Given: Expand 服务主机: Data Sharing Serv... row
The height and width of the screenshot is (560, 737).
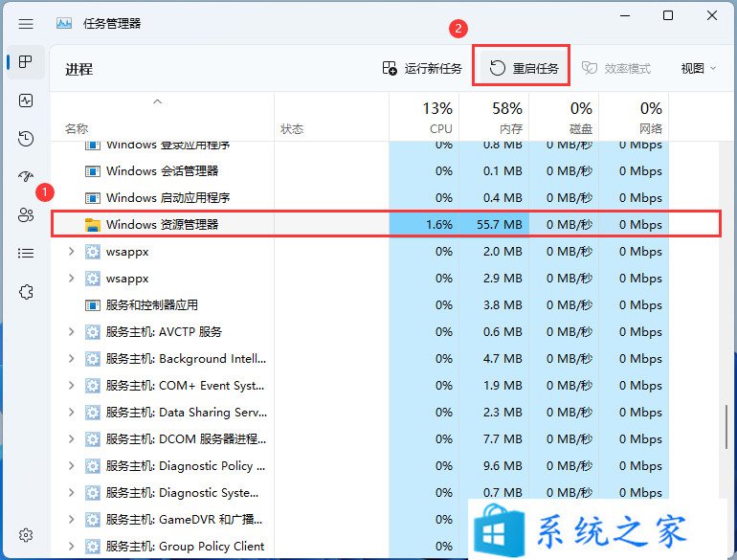Looking at the screenshot, I should [x=71, y=413].
